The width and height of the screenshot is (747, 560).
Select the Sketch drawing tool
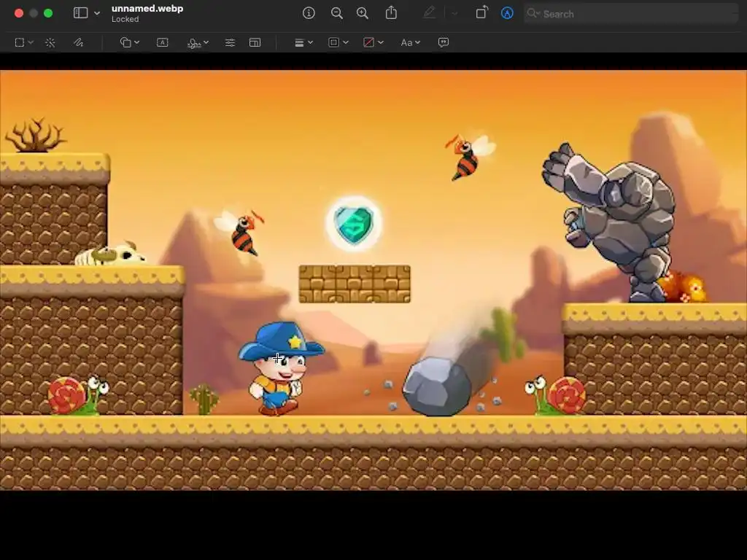tap(79, 42)
